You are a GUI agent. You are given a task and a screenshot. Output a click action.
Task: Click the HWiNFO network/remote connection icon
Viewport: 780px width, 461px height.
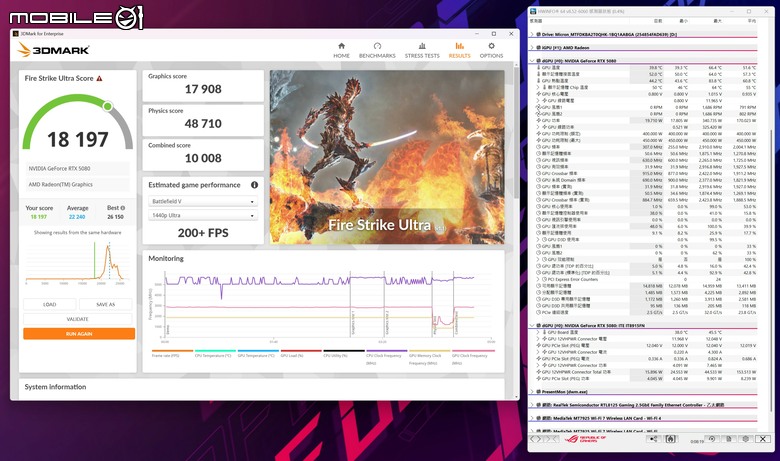coord(653,439)
